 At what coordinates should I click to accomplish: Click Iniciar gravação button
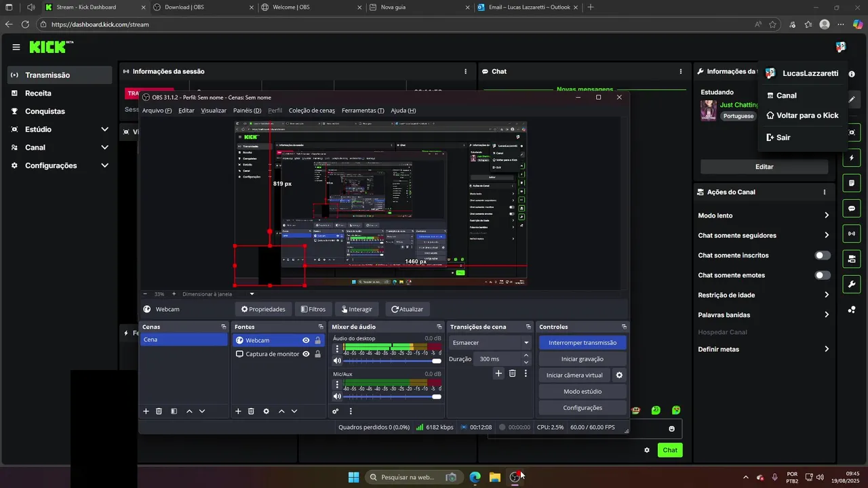tap(583, 359)
